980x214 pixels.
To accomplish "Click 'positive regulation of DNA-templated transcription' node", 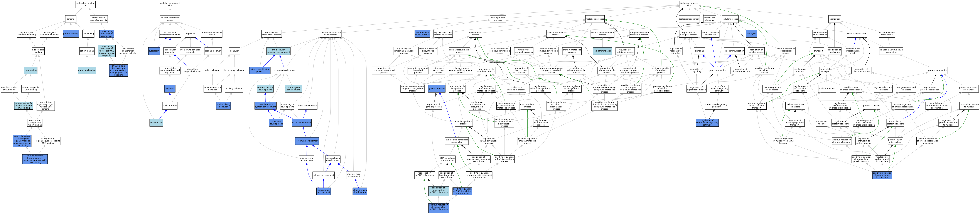I will 462,191.
